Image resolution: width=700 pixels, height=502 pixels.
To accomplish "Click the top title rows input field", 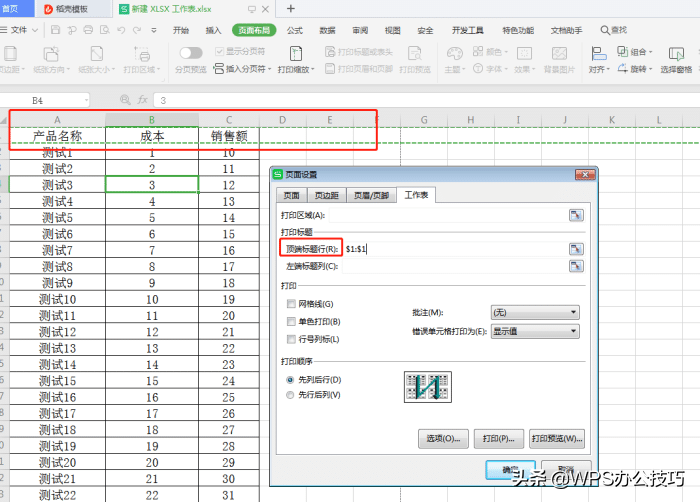I will 454,249.
